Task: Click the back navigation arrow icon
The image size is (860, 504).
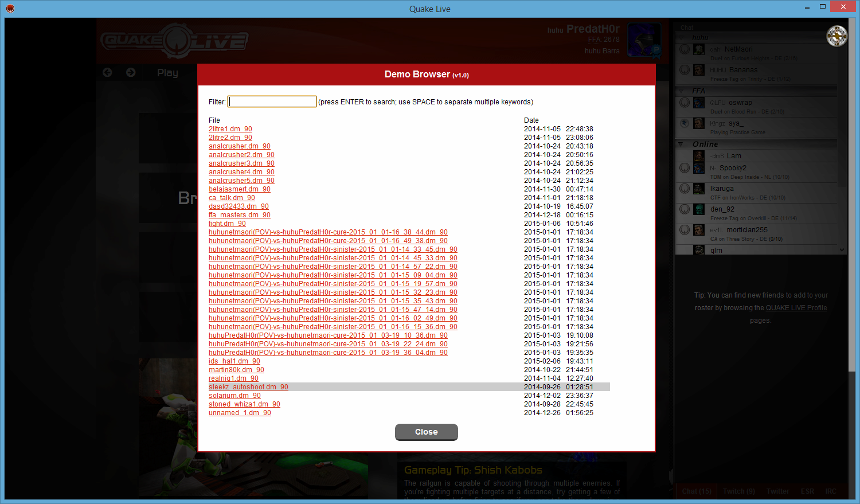Action: point(107,72)
